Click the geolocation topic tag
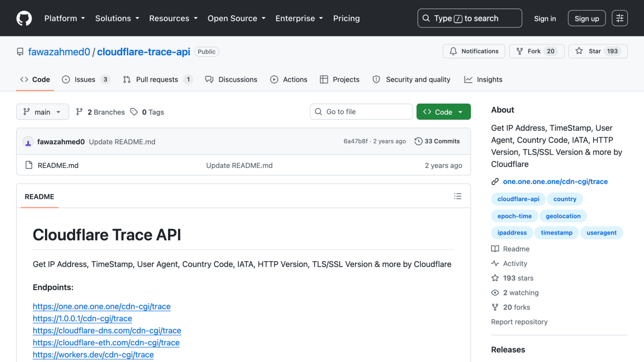The height and width of the screenshot is (362, 644). (563, 216)
